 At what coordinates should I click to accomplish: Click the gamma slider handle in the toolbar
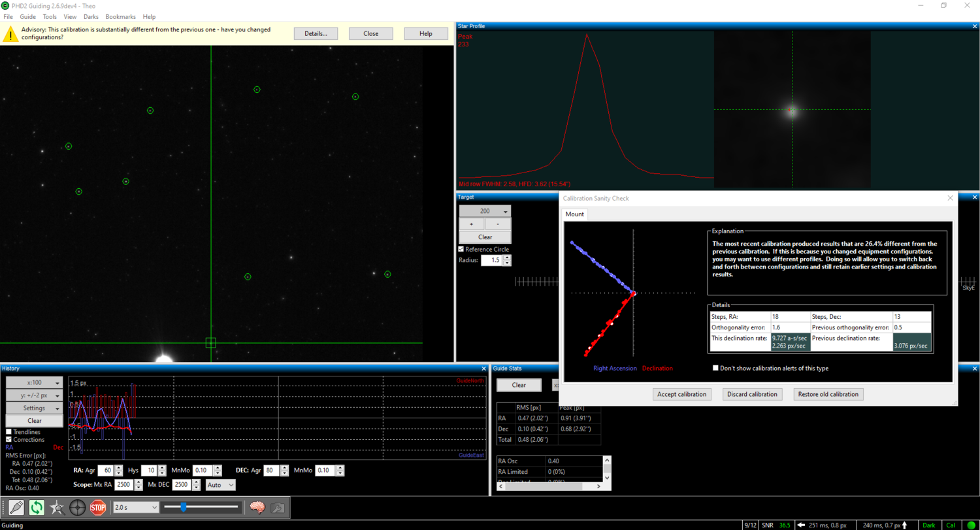(x=184, y=507)
